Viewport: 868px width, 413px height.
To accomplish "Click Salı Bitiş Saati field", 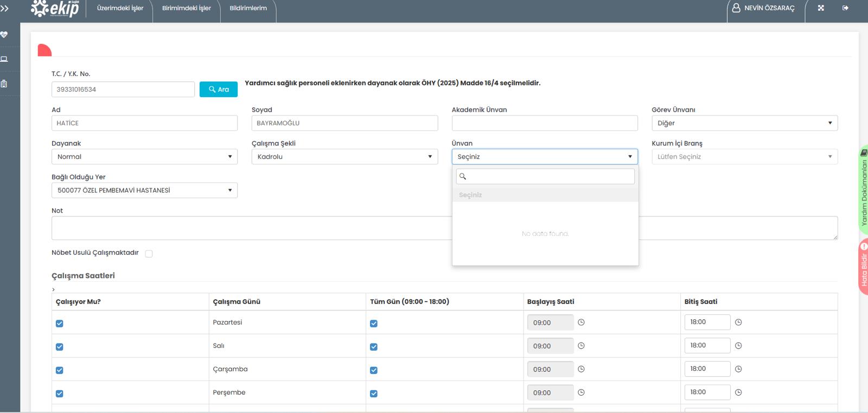I will (x=707, y=345).
